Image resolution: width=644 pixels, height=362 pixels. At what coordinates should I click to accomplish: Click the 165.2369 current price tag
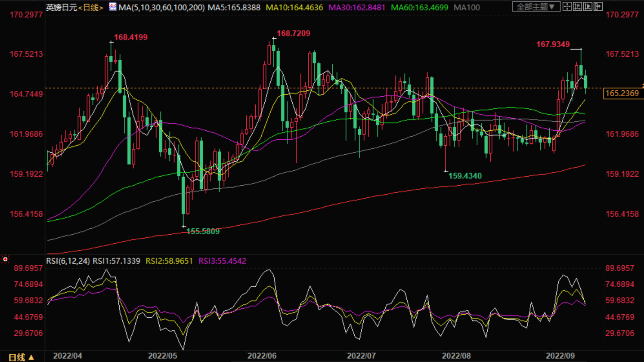[x=622, y=93]
